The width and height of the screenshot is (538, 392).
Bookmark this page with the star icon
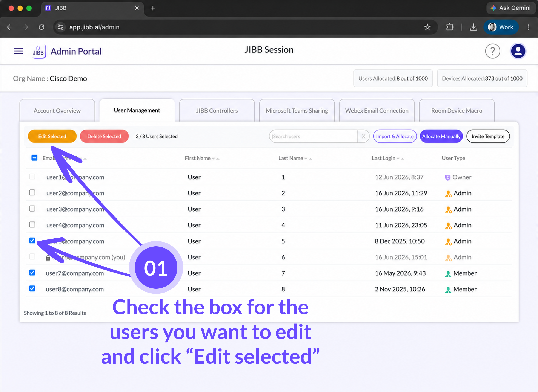click(x=427, y=27)
